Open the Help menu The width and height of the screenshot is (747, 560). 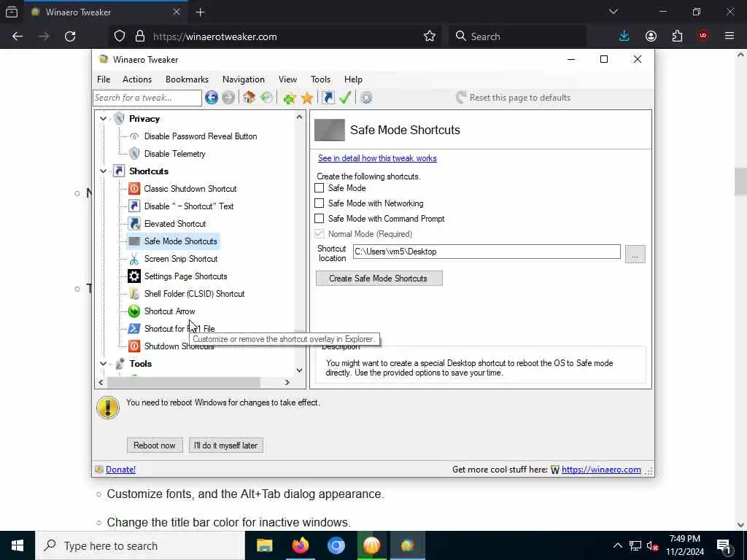click(354, 79)
